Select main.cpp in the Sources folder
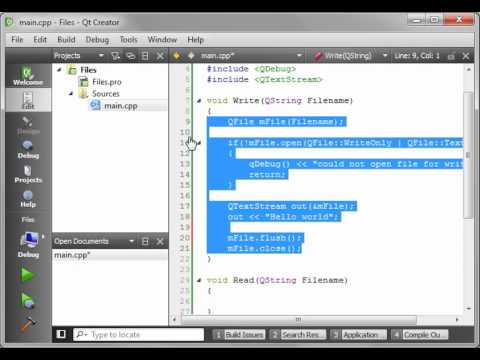This screenshot has width=480, height=360. pos(121,106)
